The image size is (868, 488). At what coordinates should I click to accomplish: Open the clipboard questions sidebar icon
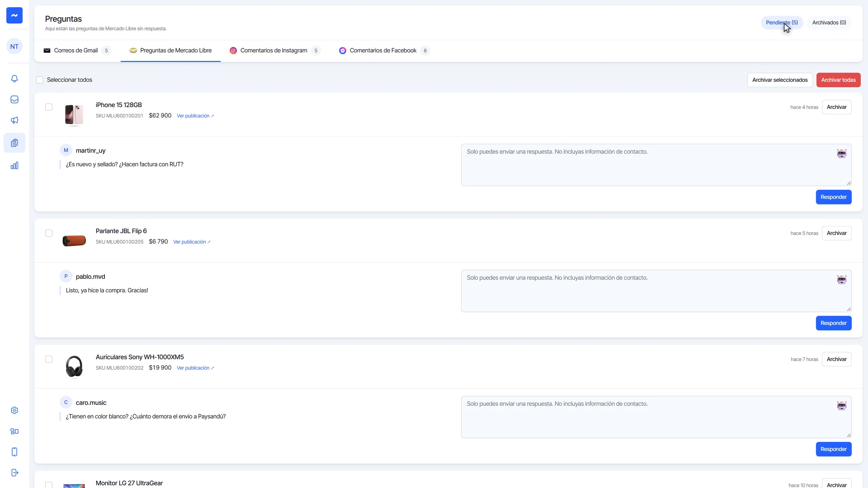tap(14, 143)
